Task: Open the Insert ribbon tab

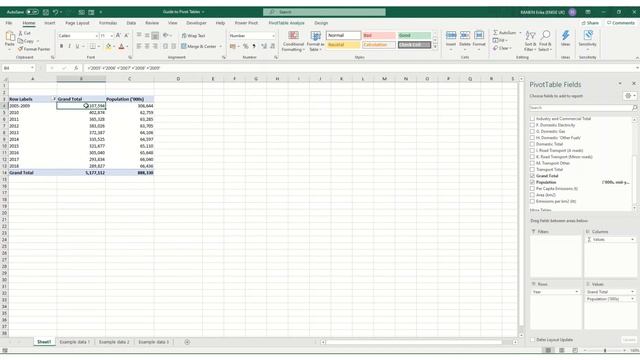Action: point(50,23)
